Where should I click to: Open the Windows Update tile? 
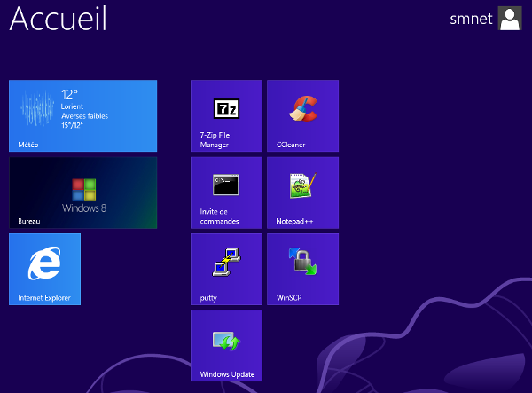[226, 345]
